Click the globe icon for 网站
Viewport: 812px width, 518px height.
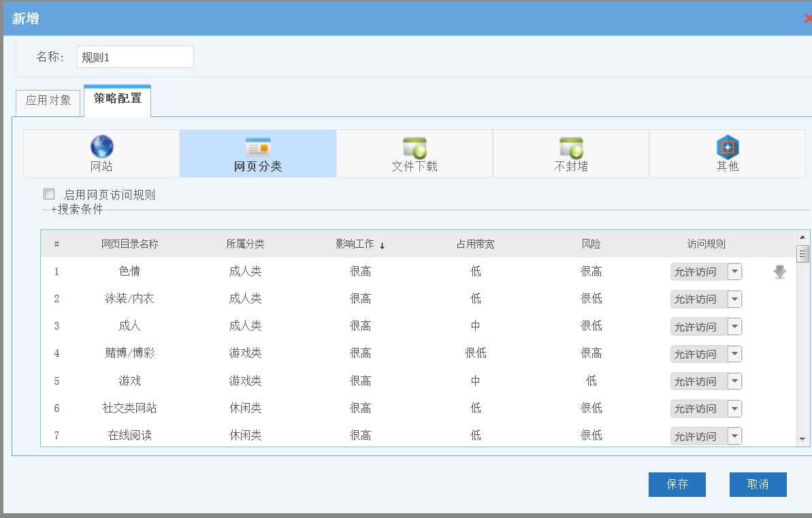[x=101, y=146]
